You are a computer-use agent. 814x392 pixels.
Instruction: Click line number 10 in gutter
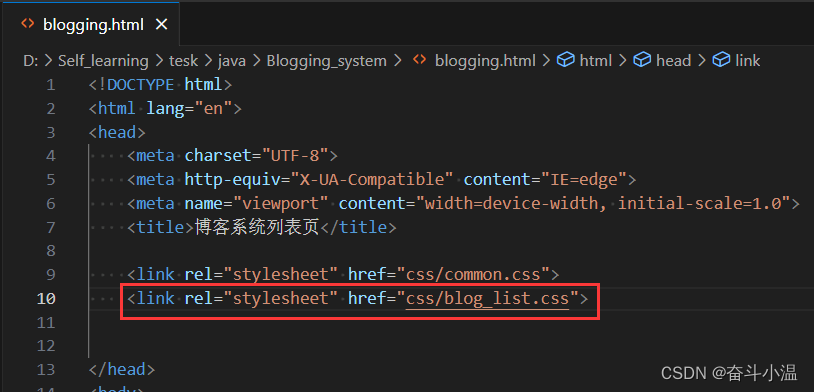(x=46, y=299)
